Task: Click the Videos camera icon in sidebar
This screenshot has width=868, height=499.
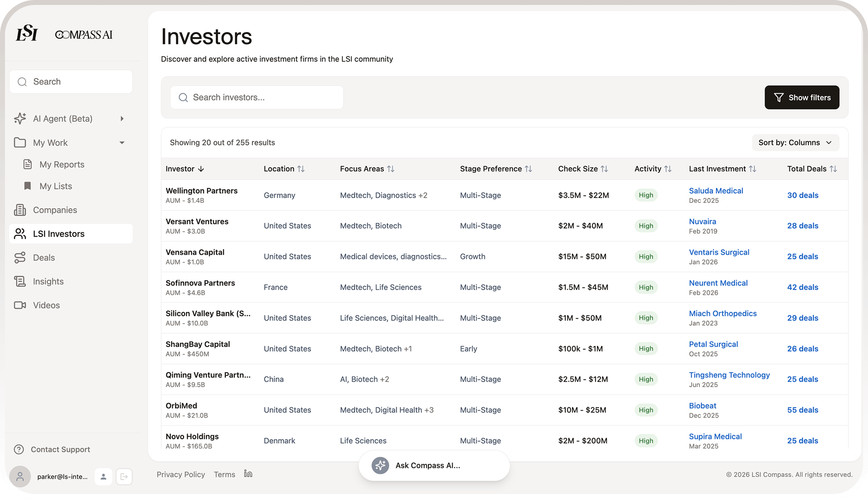Action: 20,305
